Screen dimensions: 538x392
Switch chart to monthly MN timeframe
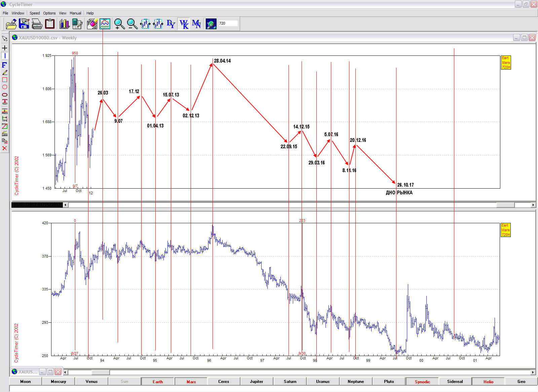pos(196,24)
